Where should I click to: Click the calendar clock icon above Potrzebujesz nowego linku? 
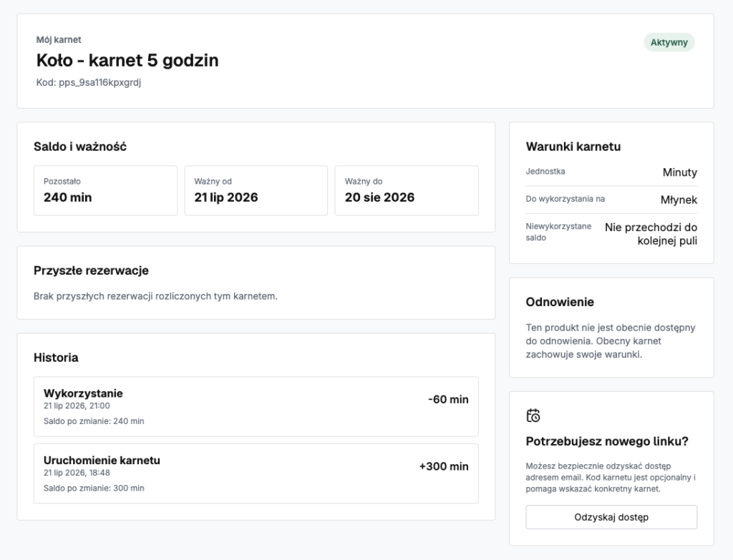(x=533, y=416)
